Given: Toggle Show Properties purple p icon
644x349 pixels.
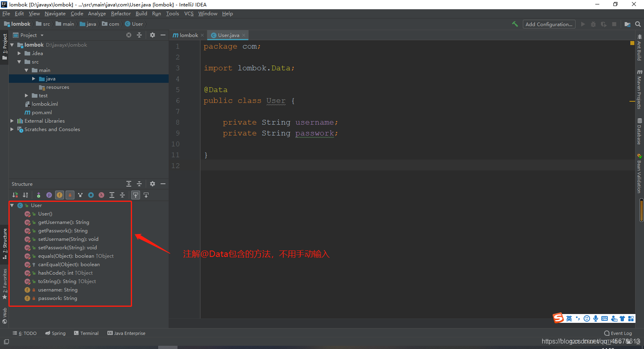Looking at the screenshot, I should [x=49, y=195].
